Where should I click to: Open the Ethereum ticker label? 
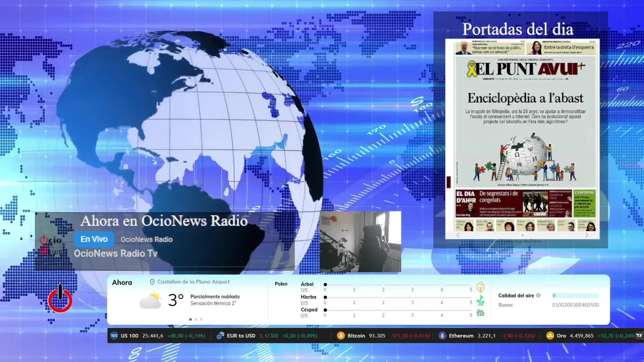click(x=461, y=335)
